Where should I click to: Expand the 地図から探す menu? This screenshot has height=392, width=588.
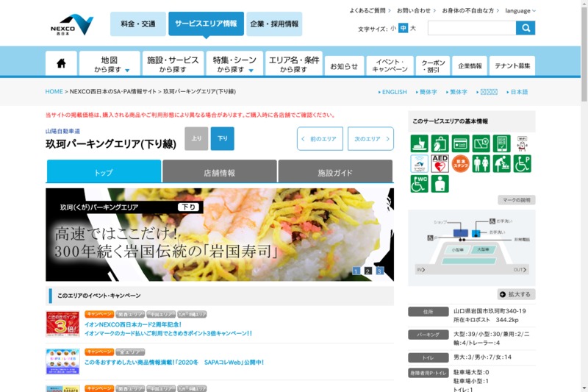tap(110, 64)
